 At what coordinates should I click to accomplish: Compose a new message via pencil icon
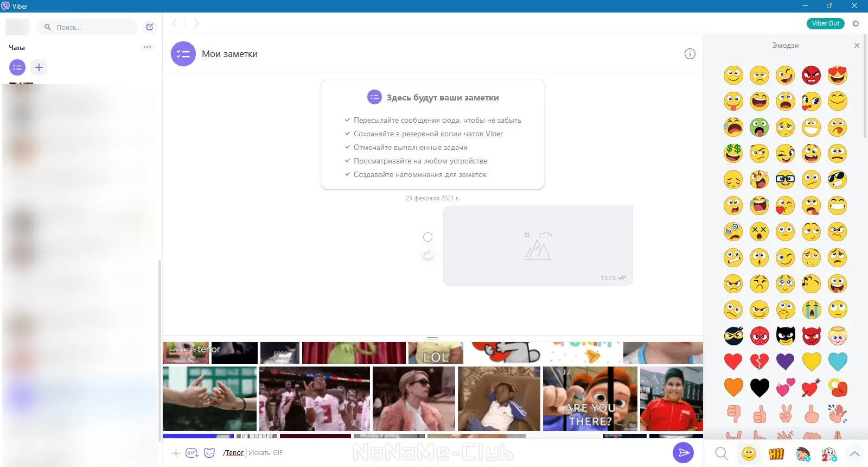150,27
